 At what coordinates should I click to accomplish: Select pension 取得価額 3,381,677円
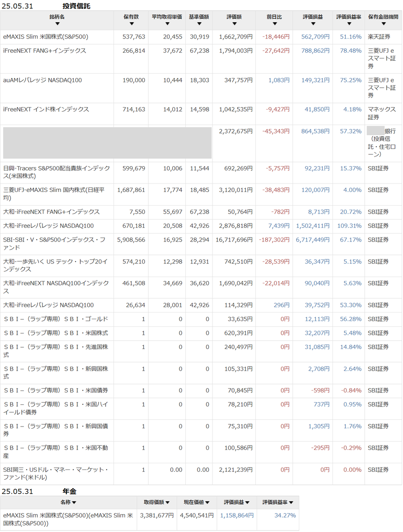click(157, 516)
